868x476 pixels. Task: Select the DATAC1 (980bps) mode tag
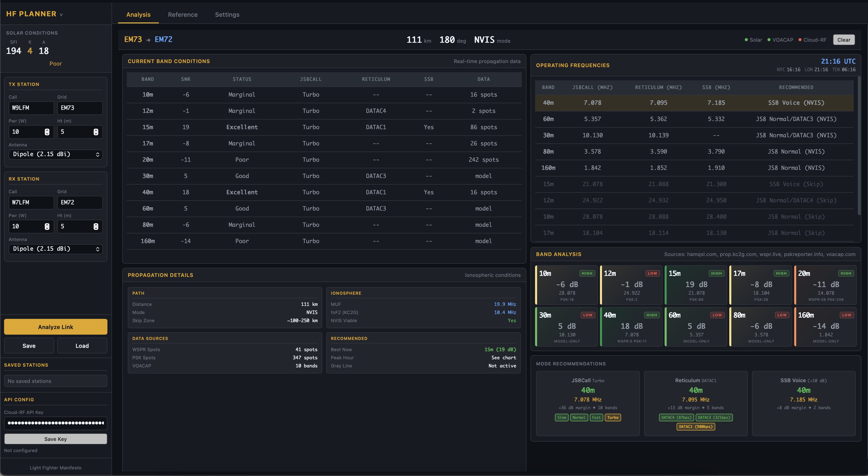(x=695, y=426)
